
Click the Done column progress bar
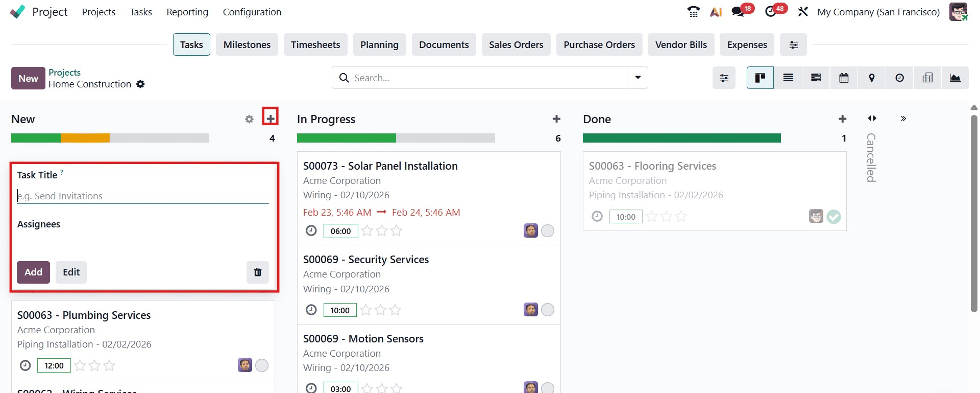[682, 138]
